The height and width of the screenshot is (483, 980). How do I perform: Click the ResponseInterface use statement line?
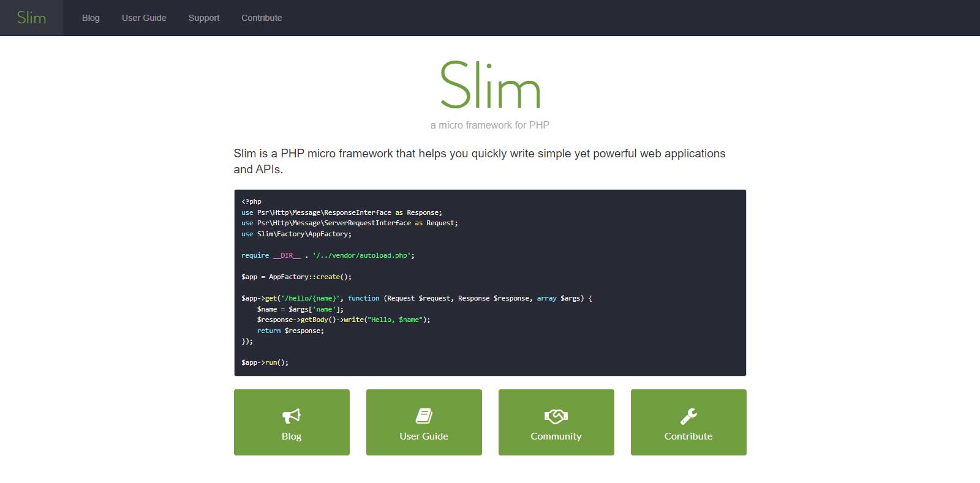pyautogui.click(x=342, y=212)
